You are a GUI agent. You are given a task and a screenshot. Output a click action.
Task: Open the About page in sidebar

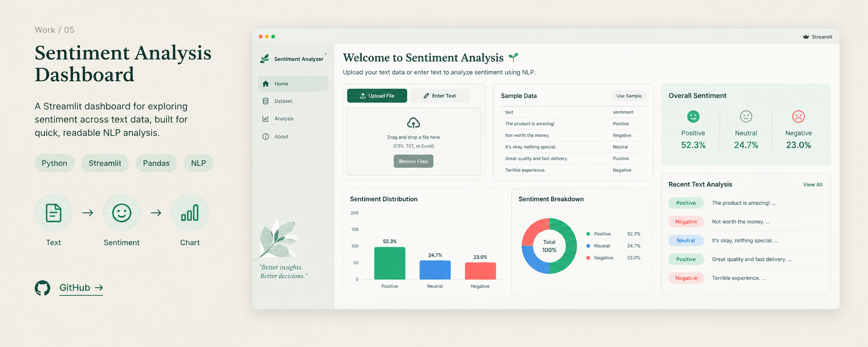pyautogui.click(x=293, y=137)
